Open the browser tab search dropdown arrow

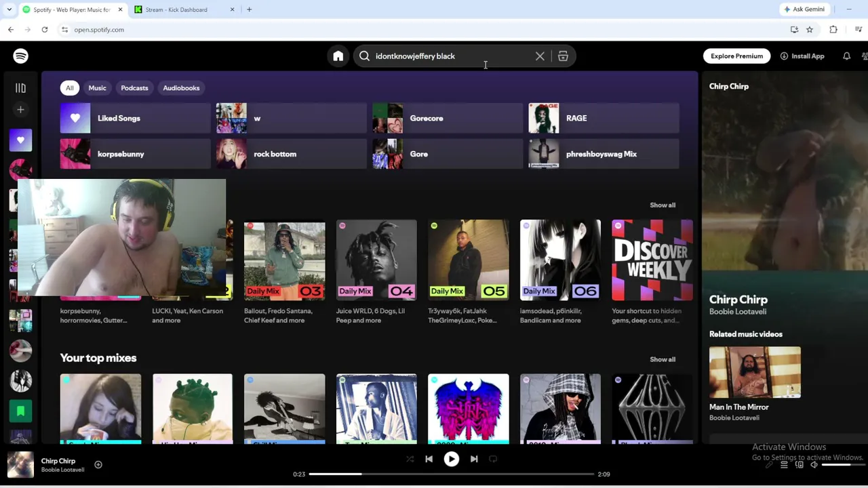[9, 9]
